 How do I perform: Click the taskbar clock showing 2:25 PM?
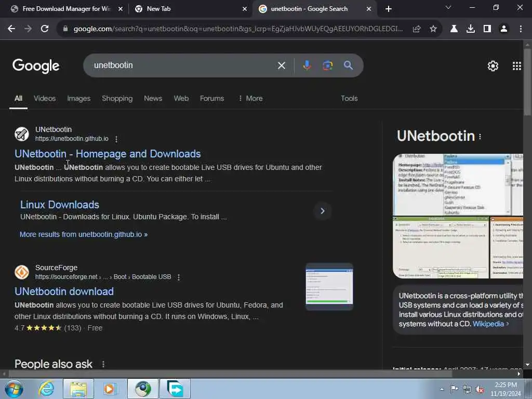(x=506, y=389)
